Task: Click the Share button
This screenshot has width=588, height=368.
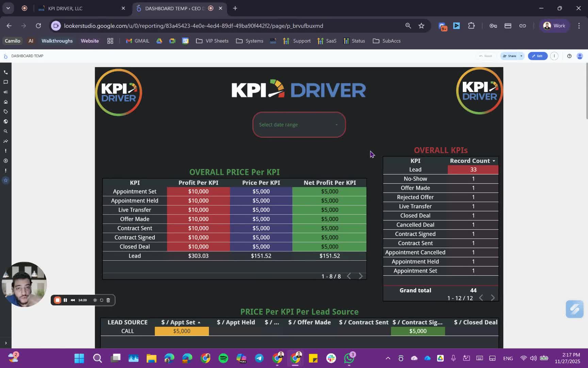Action: tap(509, 56)
